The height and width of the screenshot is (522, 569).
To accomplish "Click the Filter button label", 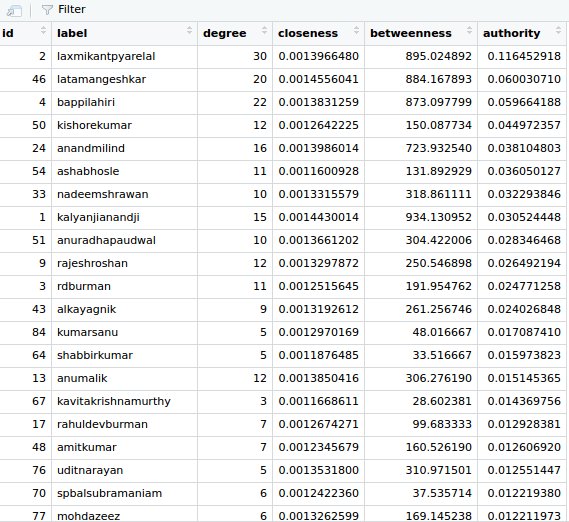I will coord(71,9).
